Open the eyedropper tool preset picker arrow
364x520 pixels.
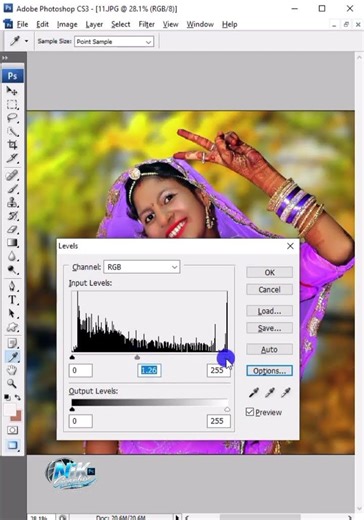(26, 41)
